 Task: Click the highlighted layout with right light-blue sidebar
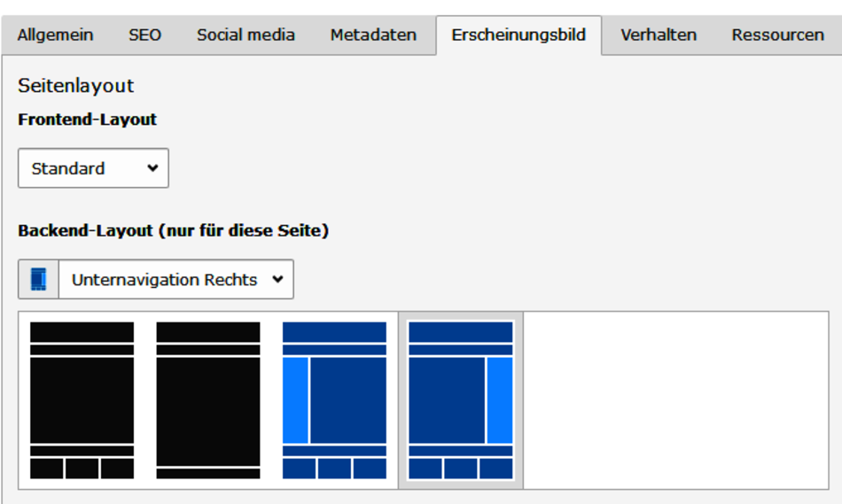460,399
